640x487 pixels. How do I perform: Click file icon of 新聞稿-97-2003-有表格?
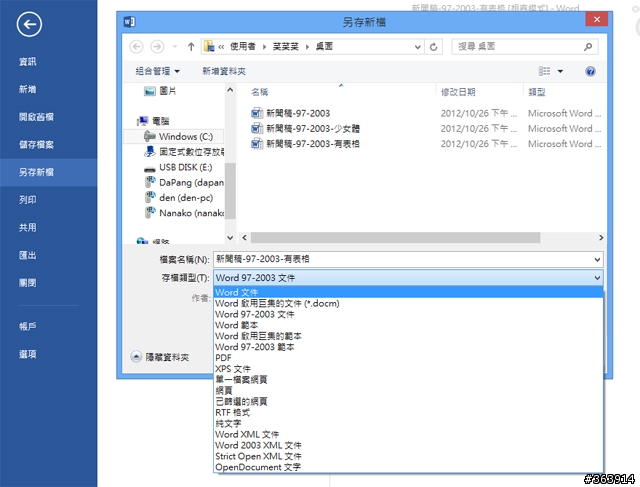257,144
